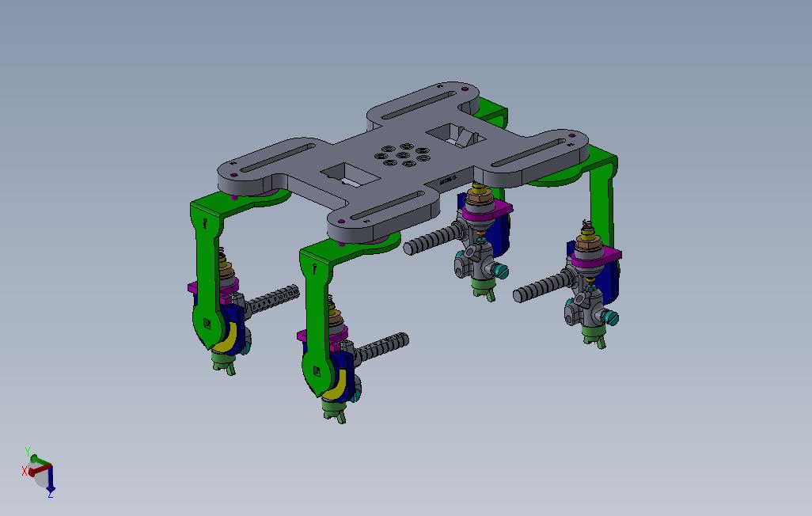Click the green Y axis of the orientation triad
The height and width of the screenshot is (516, 812).
[40, 460]
